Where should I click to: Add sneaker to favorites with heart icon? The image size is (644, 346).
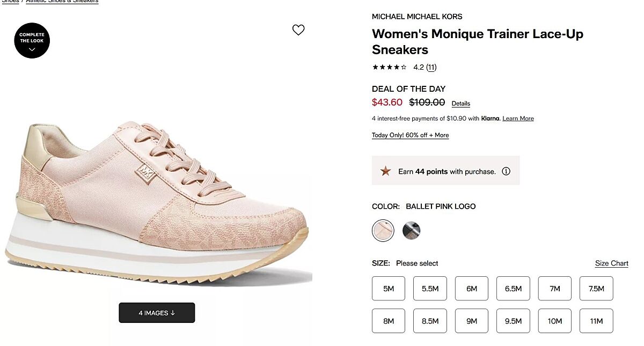tap(298, 30)
